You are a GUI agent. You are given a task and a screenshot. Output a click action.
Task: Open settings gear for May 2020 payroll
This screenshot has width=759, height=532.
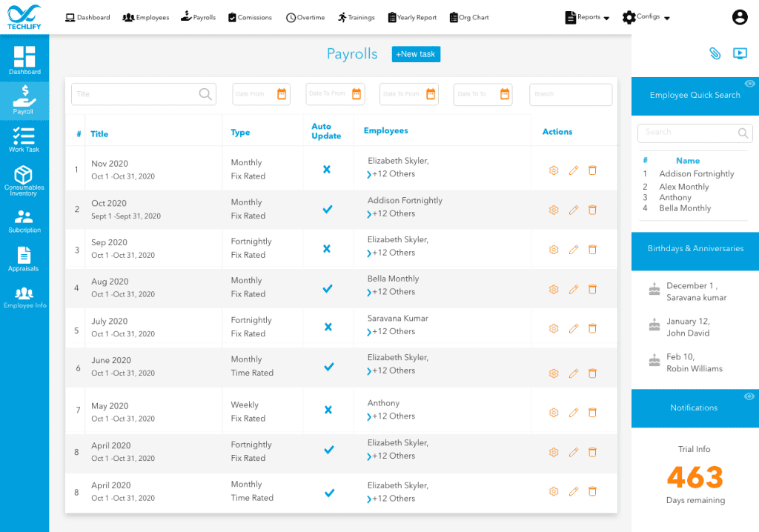pyautogui.click(x=554, y=413)
